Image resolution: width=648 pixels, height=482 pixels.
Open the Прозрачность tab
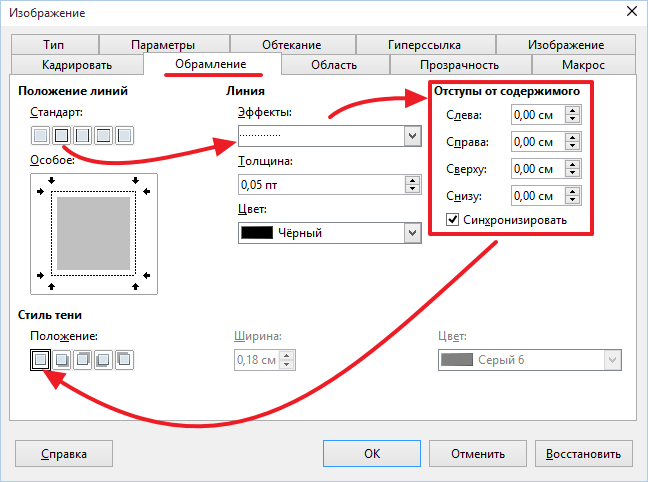[x=460, y=65]
